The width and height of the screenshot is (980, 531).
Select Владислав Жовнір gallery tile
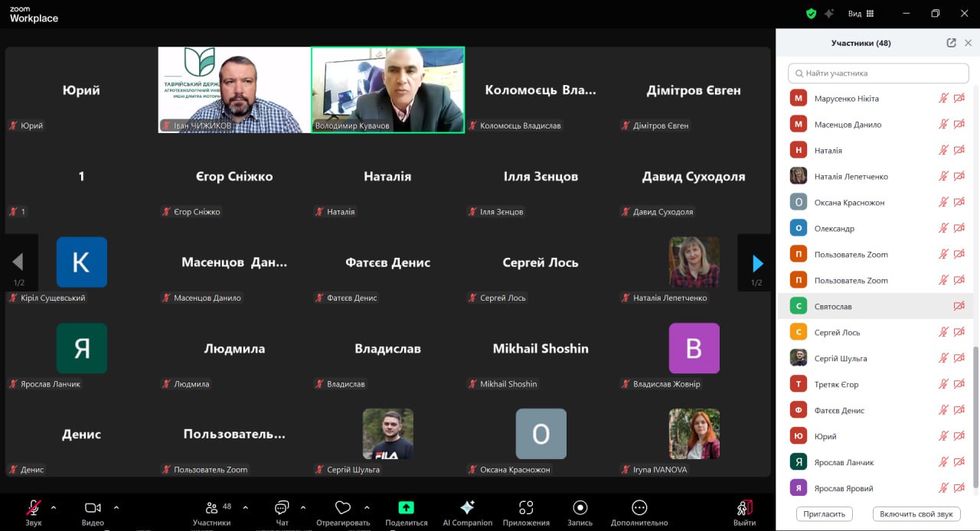(694, 348)
